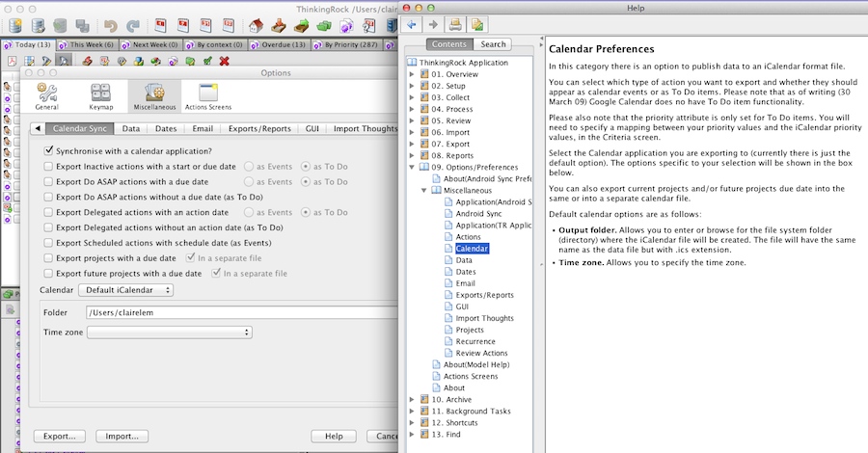Check Export Scheduled actions with schedule date
Viewport: 868px width, 453px height.
pos(49,243)
